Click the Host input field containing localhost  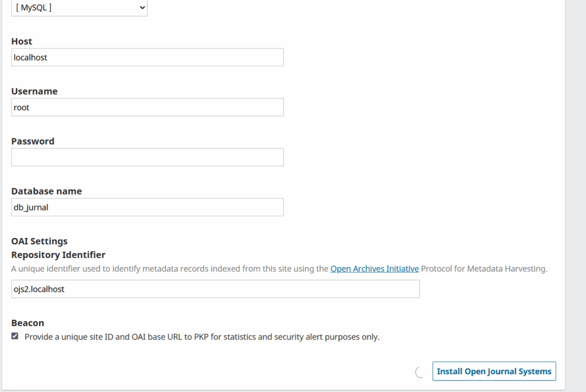coord(147,57)
